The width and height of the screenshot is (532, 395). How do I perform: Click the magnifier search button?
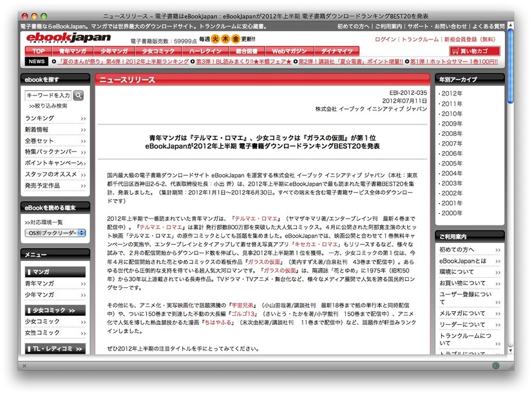click(79, 95)
